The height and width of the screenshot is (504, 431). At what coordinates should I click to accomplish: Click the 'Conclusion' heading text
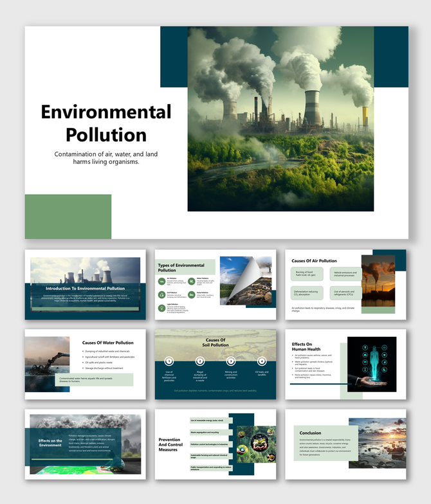pos(310,433)
